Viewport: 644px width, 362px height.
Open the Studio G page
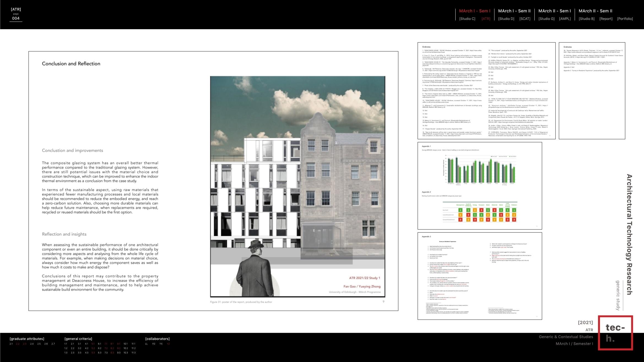point(546,19)
